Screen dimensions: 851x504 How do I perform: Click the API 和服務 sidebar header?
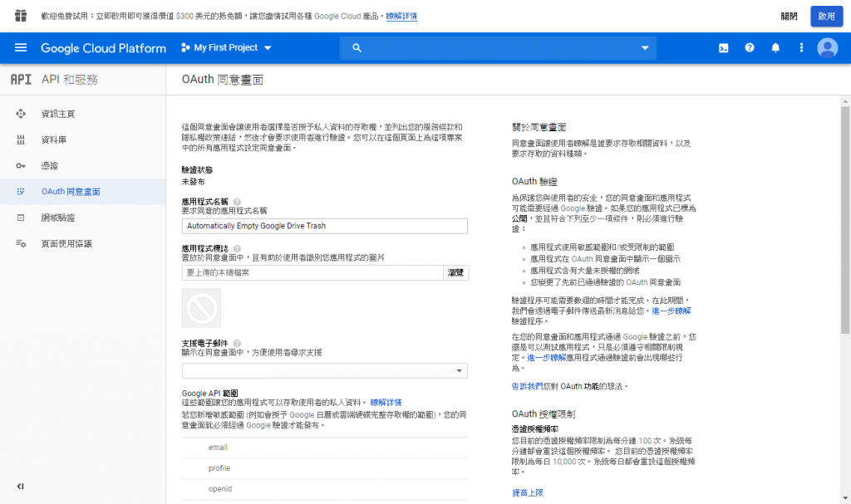[70, 80]
